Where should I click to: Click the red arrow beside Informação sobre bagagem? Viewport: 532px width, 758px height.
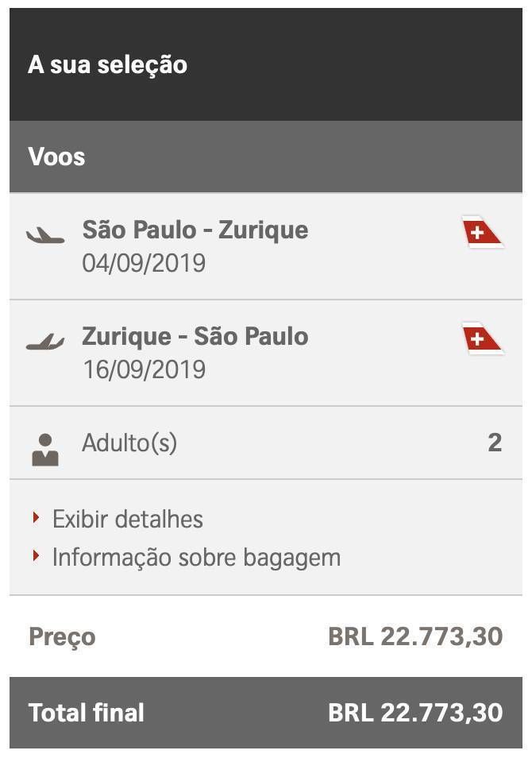[x=36, y=556]
